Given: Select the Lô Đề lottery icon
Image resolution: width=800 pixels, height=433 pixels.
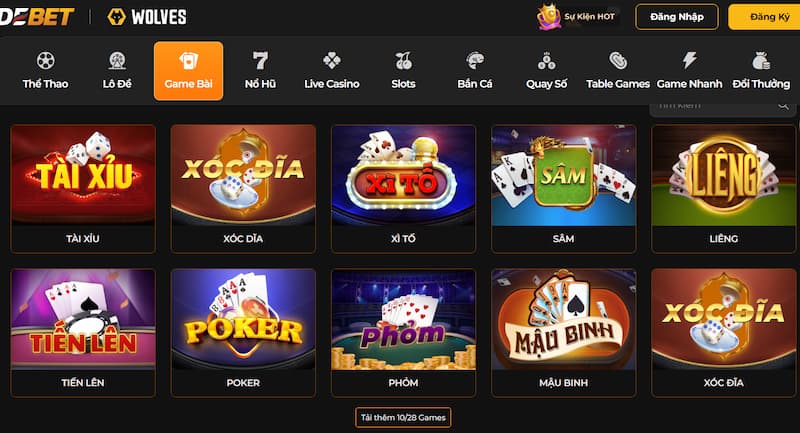Looking at the screenshot, I should (117, 61).
